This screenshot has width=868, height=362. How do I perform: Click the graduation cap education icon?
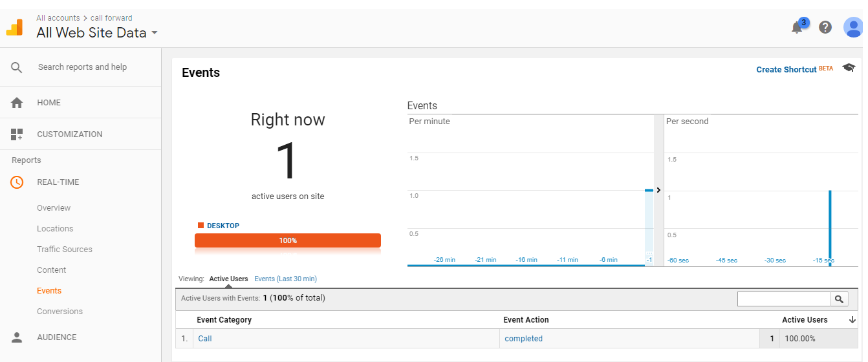coord(849,68)
